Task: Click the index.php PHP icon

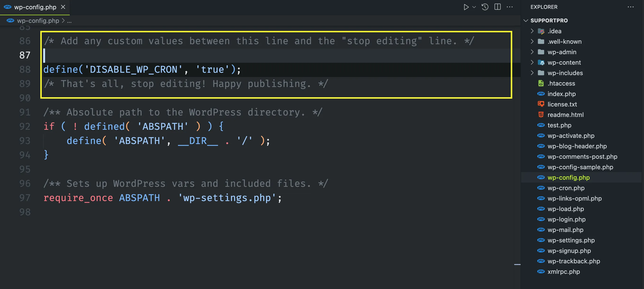Action: point(541,94)
